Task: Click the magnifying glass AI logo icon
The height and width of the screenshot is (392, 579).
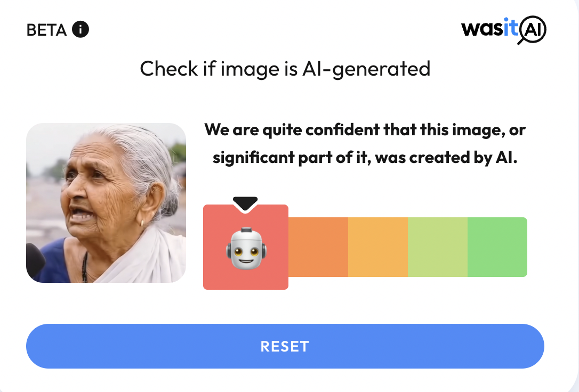Action: pos(532,30)
